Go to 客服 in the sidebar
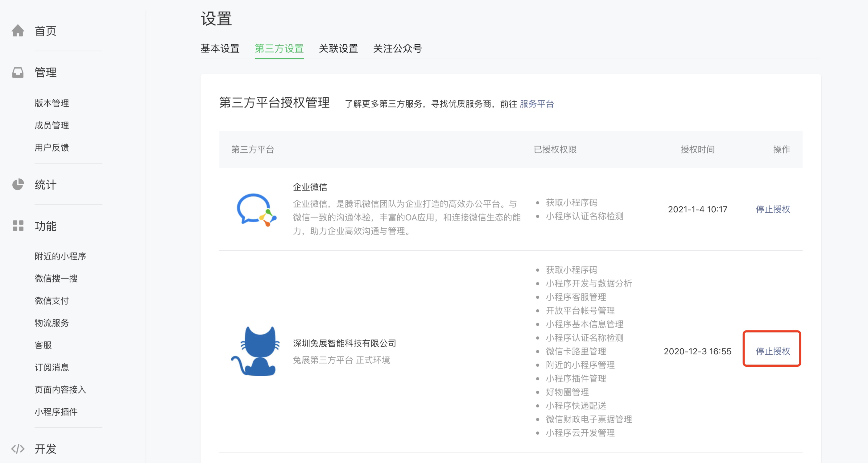 pyautogui.click(x=43, y=345)
